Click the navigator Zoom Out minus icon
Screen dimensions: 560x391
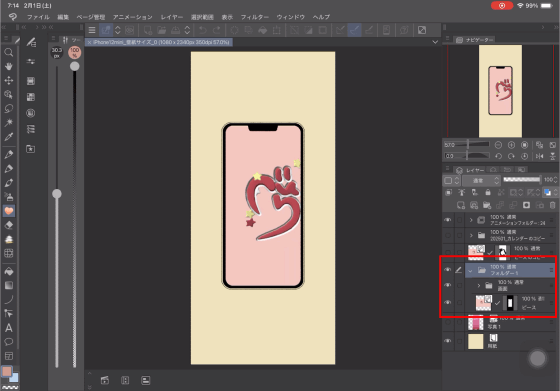point(498,145)
